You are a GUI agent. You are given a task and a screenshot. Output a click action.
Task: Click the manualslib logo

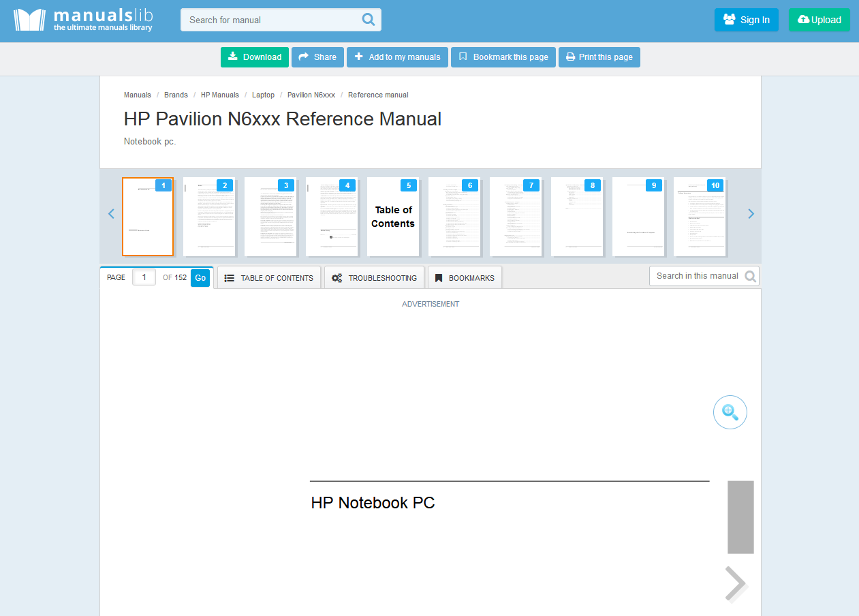click(83, 20)
